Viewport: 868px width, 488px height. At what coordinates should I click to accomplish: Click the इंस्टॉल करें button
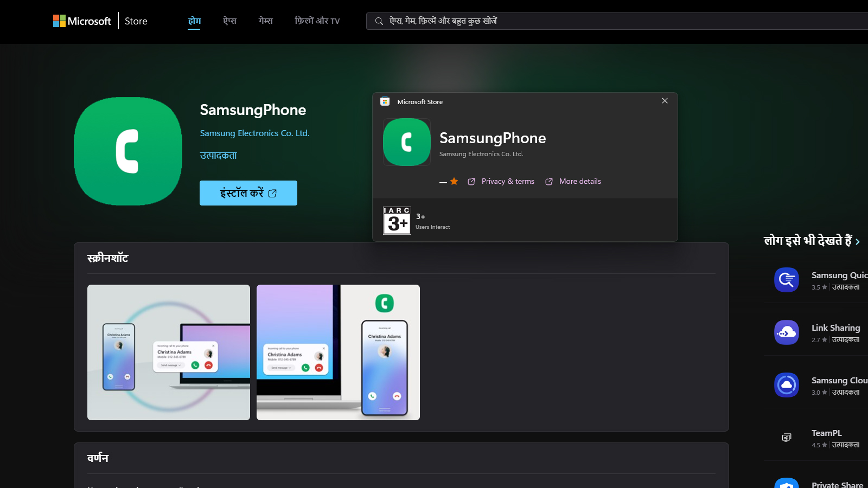[248, 193]
